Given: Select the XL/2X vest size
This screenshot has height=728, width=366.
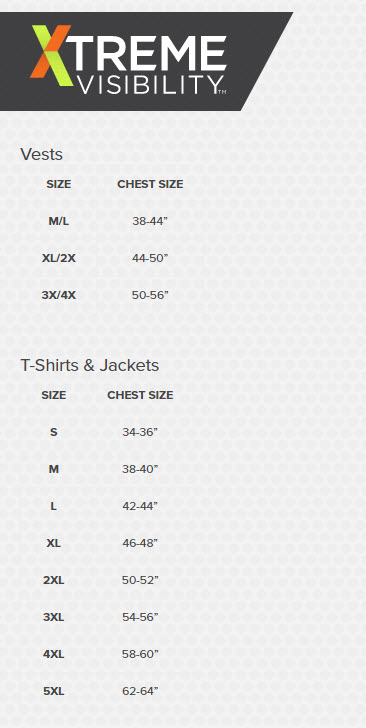Looking at the screenshot, I should 59,258.
